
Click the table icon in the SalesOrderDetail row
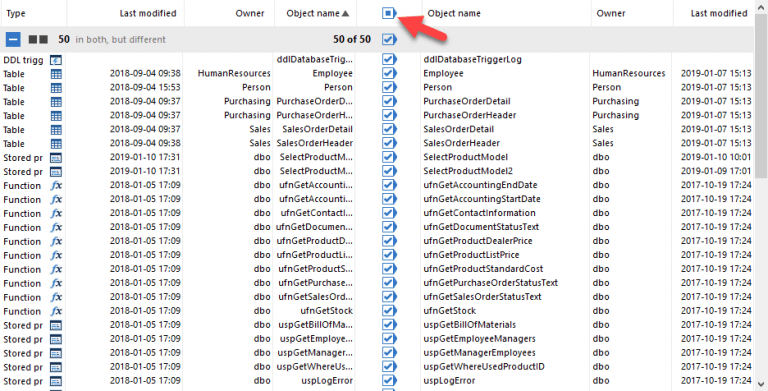56,130
